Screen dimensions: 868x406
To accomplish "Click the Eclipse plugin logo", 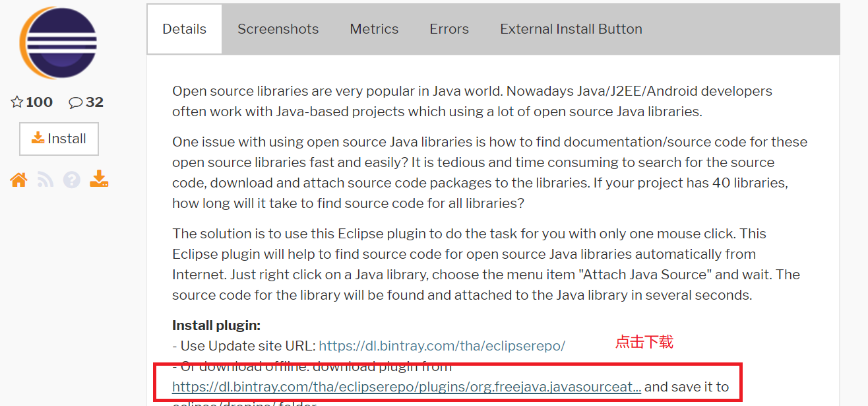I will (58, 42).
